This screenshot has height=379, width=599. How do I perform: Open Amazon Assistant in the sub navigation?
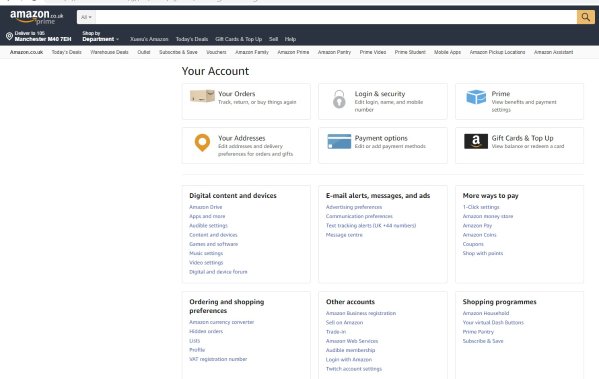point(554,52)
